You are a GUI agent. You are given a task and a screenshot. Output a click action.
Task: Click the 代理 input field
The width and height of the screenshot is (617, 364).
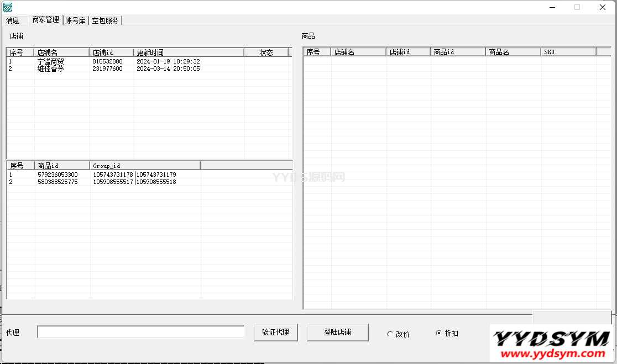140,331
